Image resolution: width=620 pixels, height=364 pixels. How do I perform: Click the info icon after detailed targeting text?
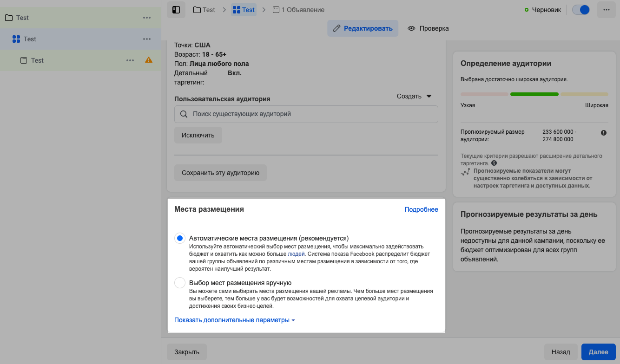[494, 163]
